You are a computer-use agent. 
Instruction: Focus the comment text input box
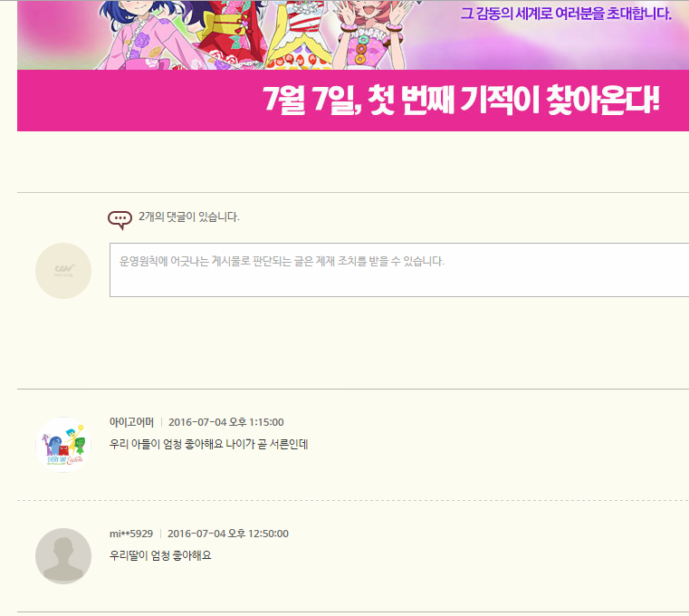click(x=399, y=270)
